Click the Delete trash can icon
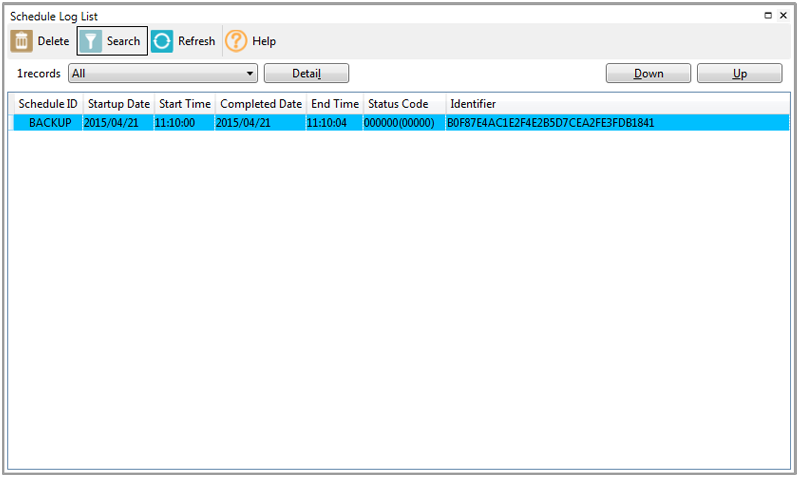The image size is (800, 479). [21, 41]
